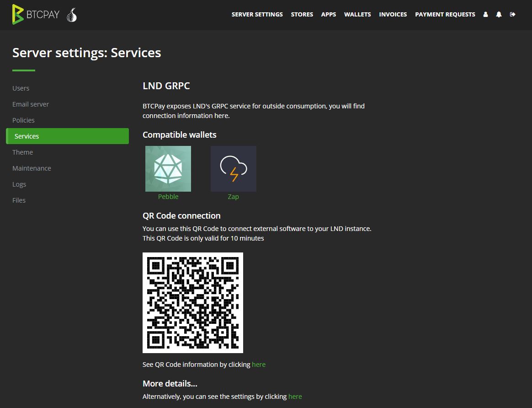
Task: Click the More details... heading
Action: pyautogui.click(x=170, y=384)
